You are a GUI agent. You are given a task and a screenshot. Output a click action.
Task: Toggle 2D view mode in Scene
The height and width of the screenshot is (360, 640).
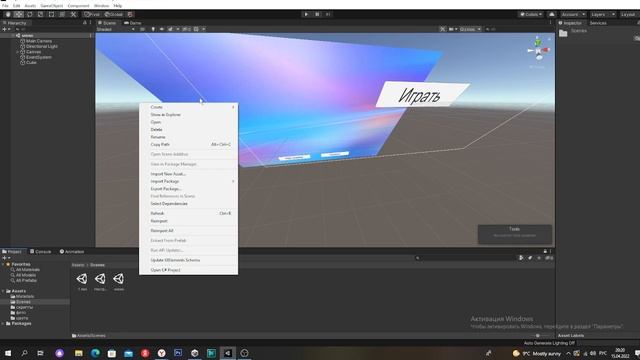142,29
